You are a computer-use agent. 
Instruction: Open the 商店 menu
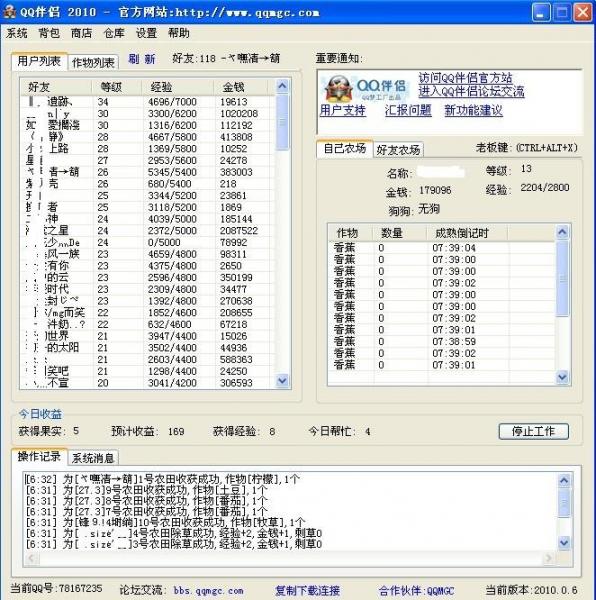tap(81, 33)
